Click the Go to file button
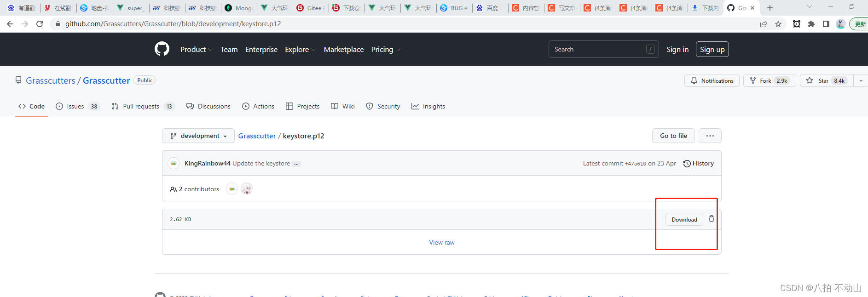868x297 pixels. [x=673, y=136]
